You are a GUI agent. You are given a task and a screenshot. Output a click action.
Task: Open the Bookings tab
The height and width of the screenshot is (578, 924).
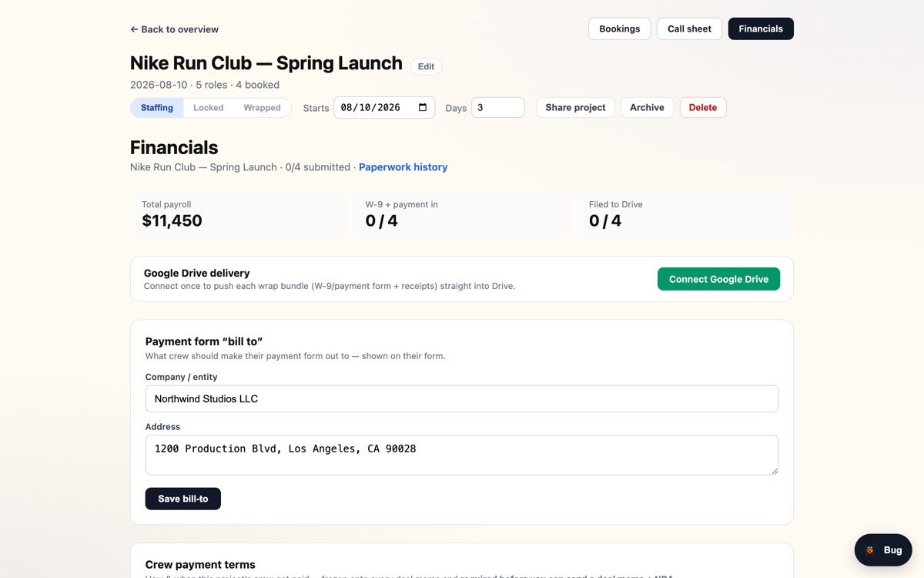620,29
